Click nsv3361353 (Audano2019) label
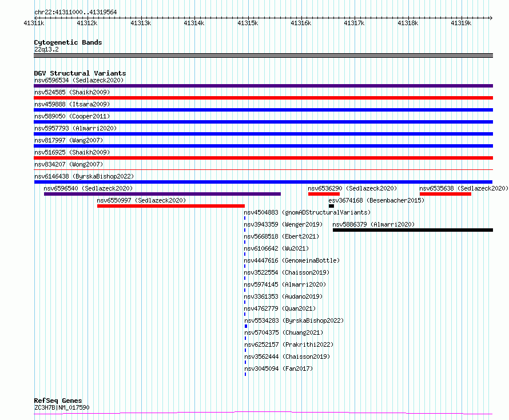 pos(283,296)
